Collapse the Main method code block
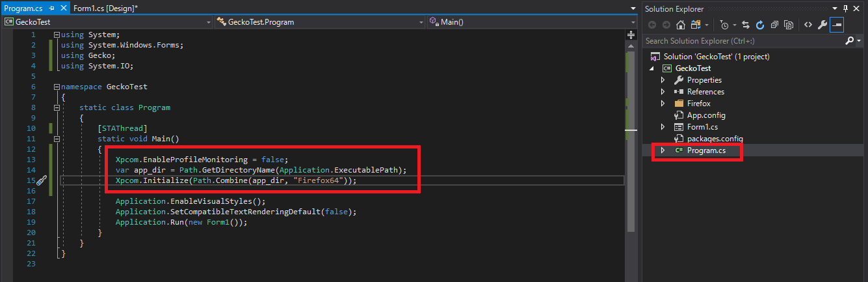Image resolution: width=868 pixels, height=282 pixels. 57,139
